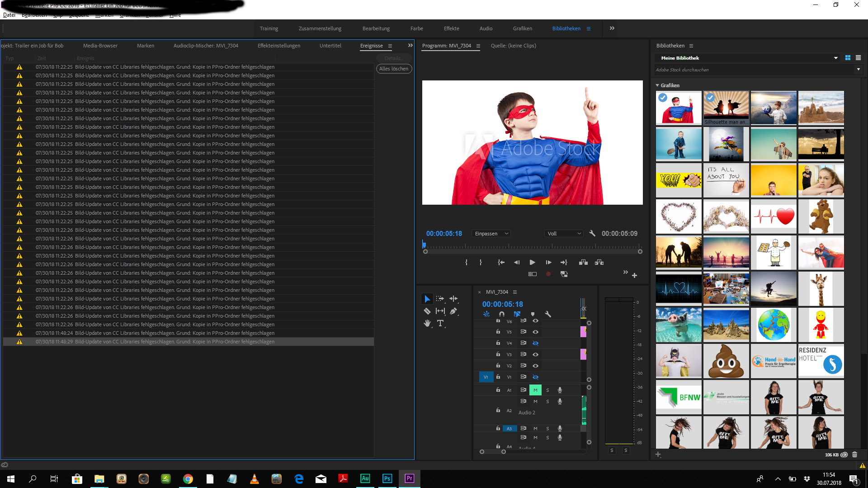Go to Out point button
Viewport: 868px width, 488px height.
(x=564, y=262)
